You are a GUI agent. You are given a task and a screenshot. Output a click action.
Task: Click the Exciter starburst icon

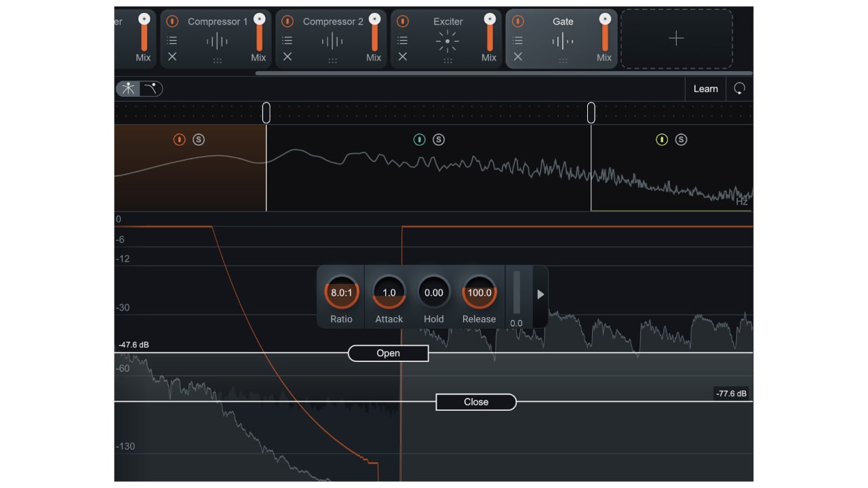[446, 41]
